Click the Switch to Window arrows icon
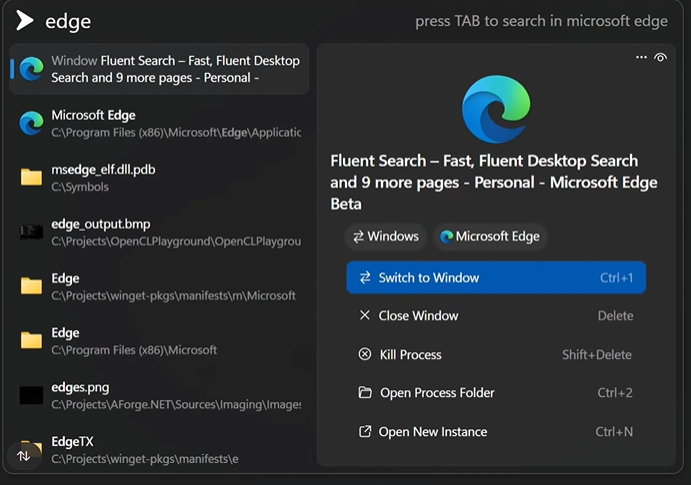This screenshot has width=691, height=485. coord(365,278)
